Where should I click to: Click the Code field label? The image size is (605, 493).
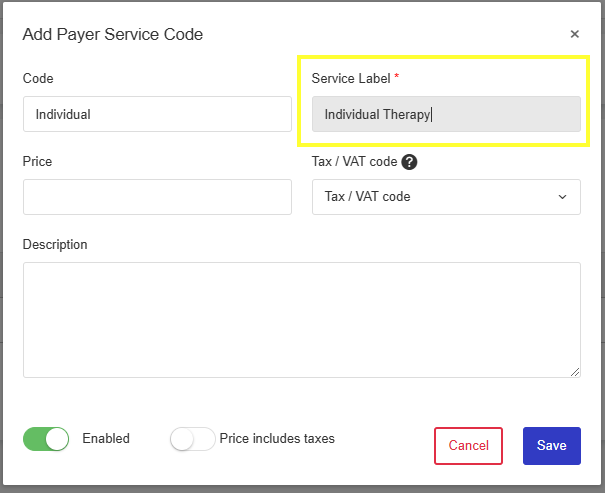click(38, 78)
